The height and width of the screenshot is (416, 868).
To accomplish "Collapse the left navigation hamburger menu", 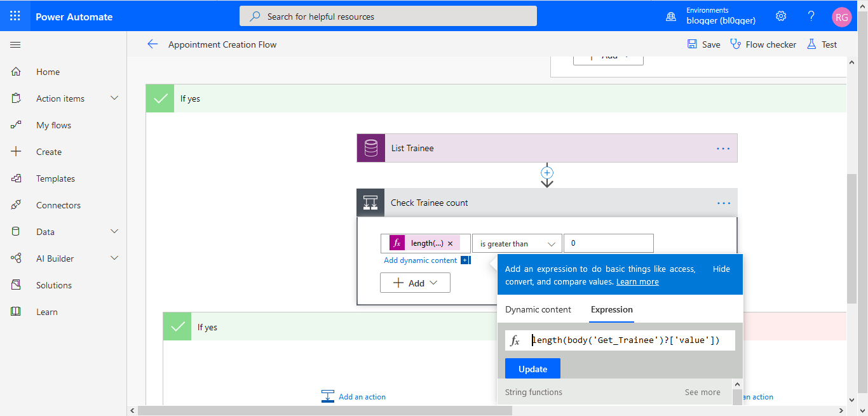I will tap(16, 44).
